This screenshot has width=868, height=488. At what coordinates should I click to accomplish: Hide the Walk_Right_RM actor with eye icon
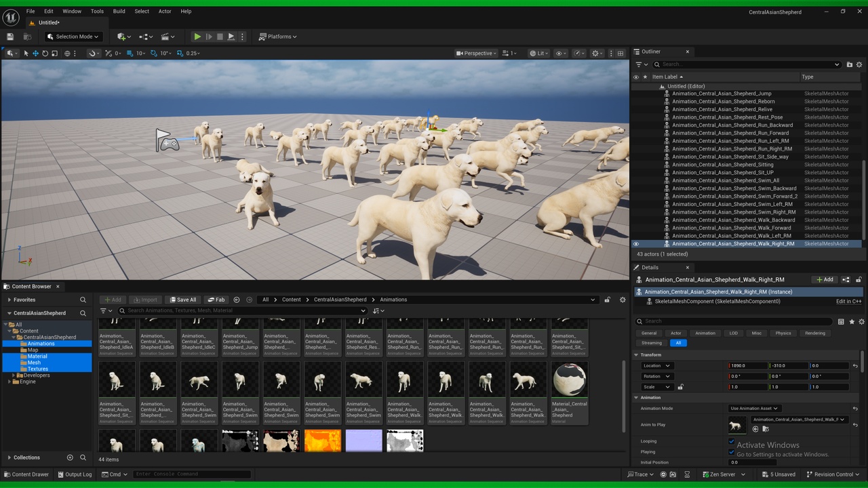click(636, 244)
